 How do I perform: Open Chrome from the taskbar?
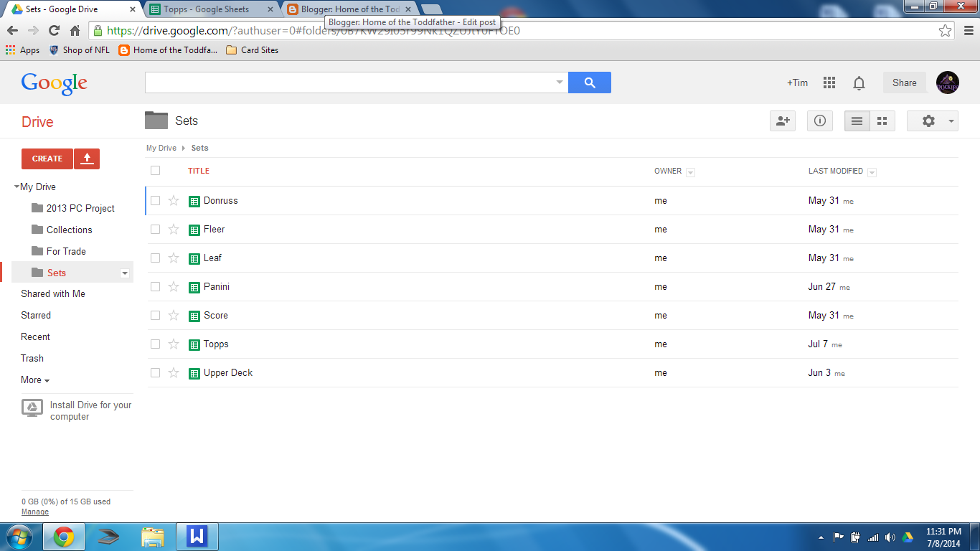click(x=64, y=537)
